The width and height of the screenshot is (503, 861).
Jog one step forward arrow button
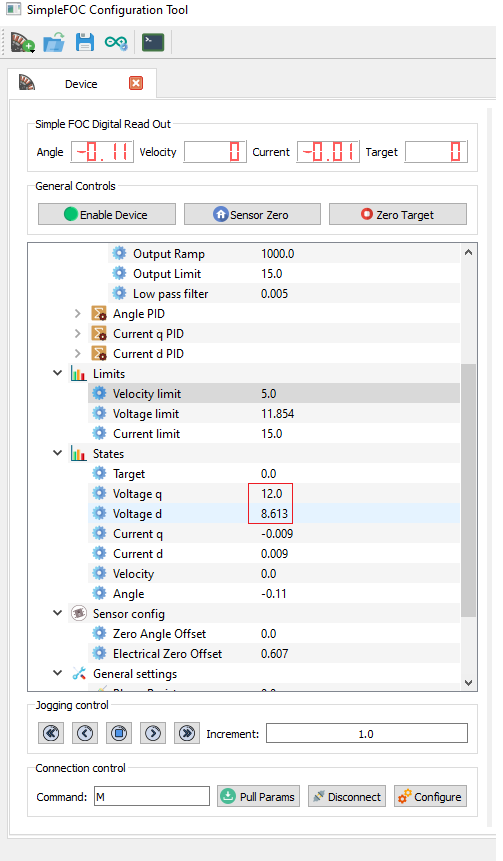153,733
